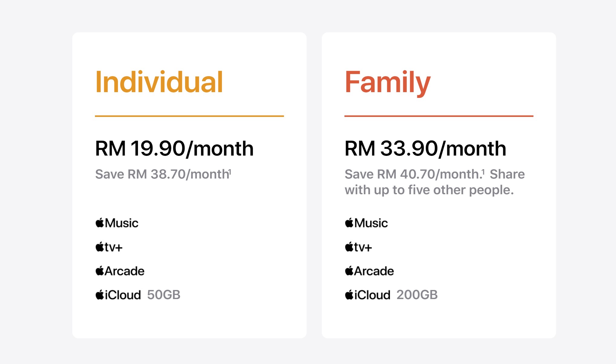Click the iCloud logo in Individual plan

coord(118,295)
